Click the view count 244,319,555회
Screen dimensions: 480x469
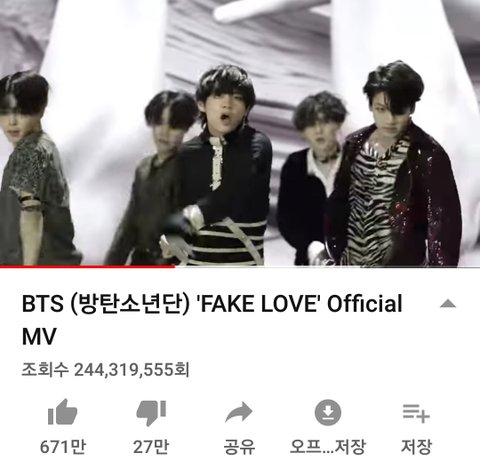click(132, 370)
